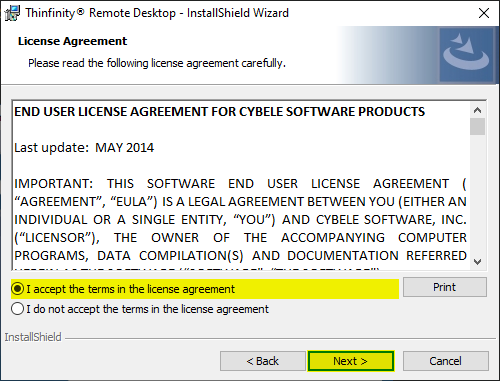Image resolution: width=500 pixels, height=381 pixels.
Task: Click the 'License Agreement' header title
Action: point(72,41)
